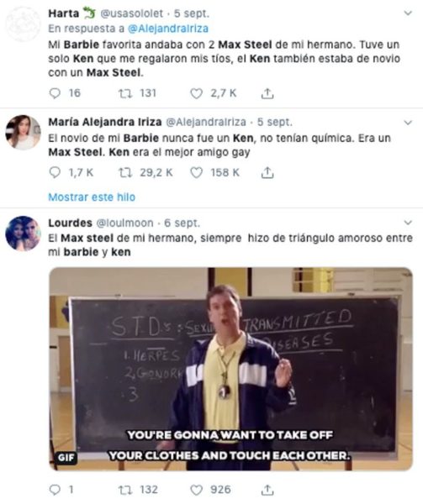The height and width of the screenshot is (504, 423).
Task: Share Lourdes' tweet
Action: point(267,490)
